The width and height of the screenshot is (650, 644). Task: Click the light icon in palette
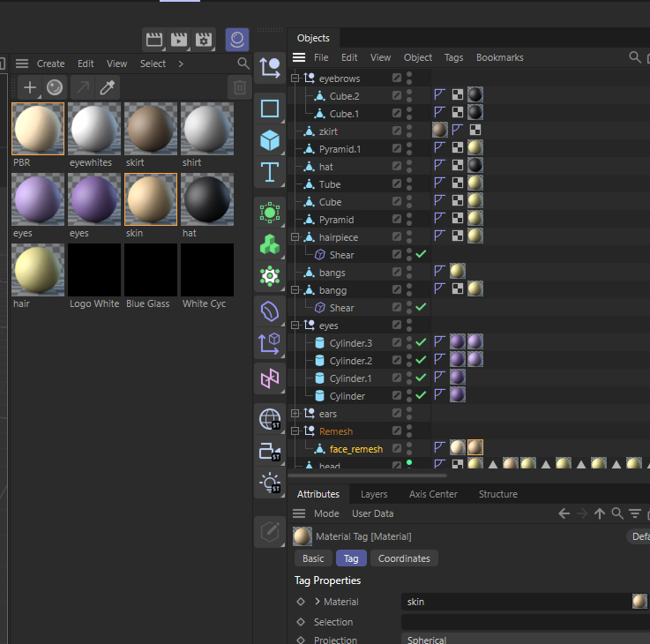270,483
